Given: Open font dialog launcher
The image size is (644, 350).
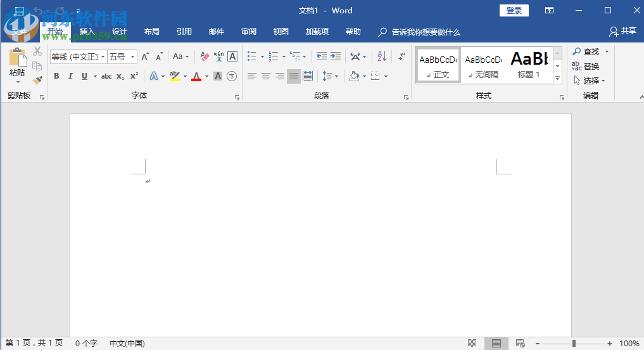Looking at the screenshot, I should tap(237, 98).
